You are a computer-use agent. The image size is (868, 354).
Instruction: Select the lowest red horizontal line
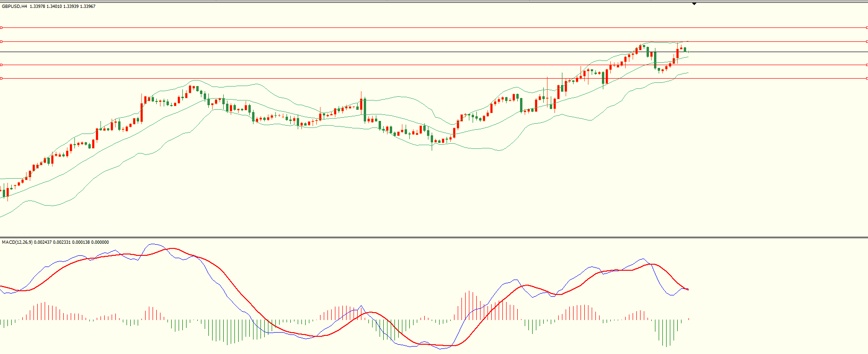[x=434, y=79]
